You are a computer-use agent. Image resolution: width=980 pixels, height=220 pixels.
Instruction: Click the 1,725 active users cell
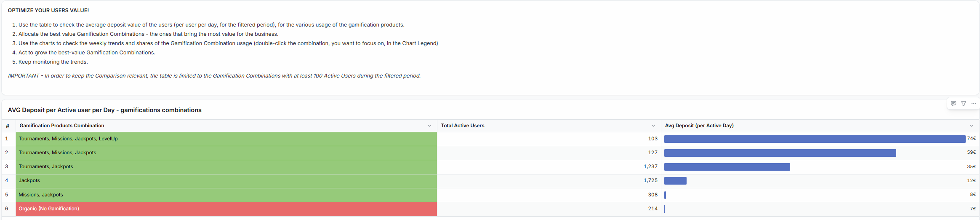tap(650, 180)
